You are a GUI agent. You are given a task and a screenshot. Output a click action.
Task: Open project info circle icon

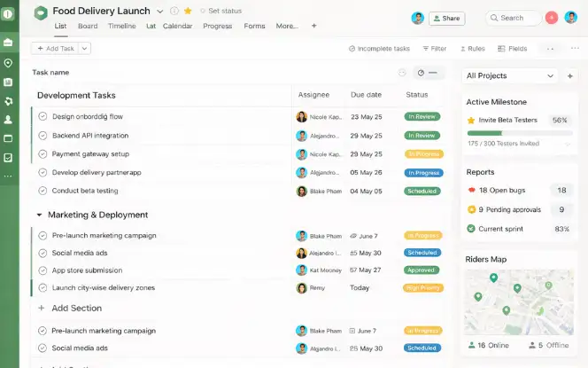[x=174, y=11]
